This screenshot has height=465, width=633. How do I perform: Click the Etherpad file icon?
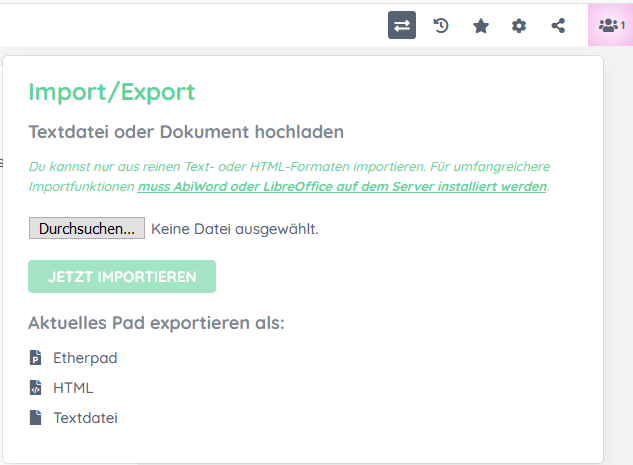point(36,358)
